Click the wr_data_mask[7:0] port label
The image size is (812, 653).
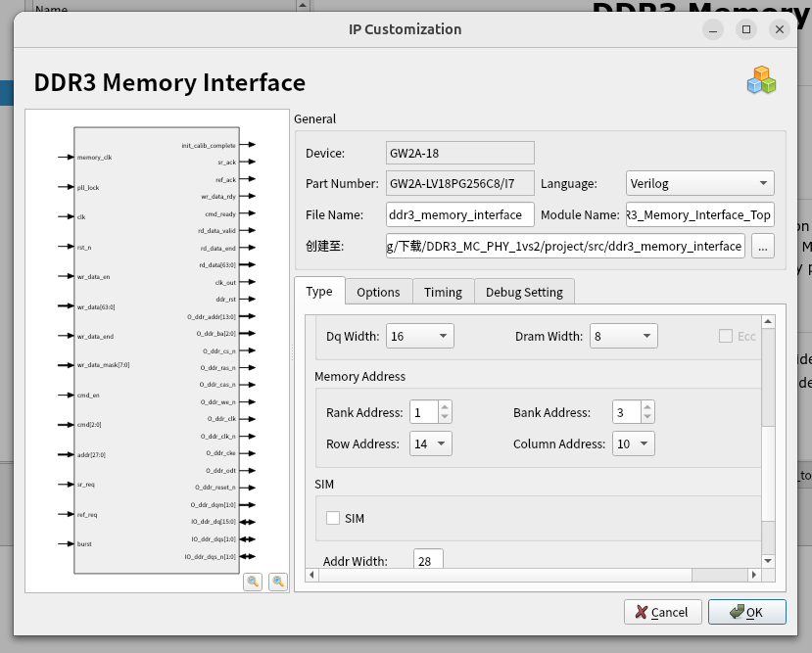(x=103, y=365)
